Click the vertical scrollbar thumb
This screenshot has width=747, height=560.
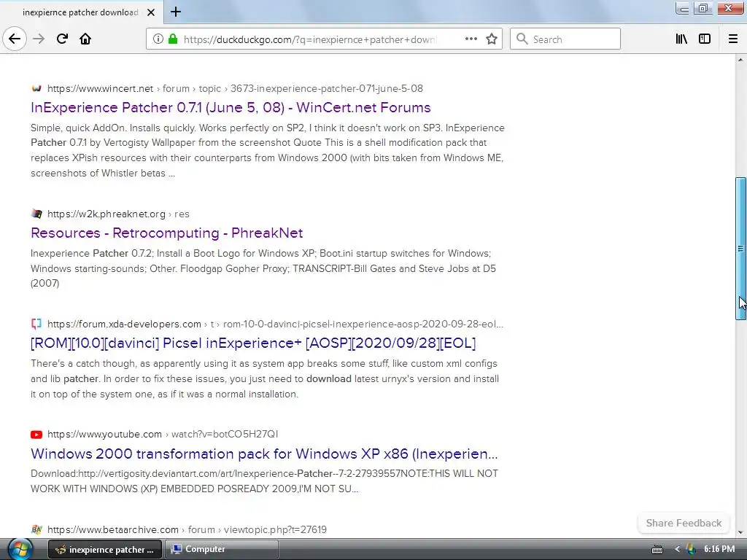[740, 249]
